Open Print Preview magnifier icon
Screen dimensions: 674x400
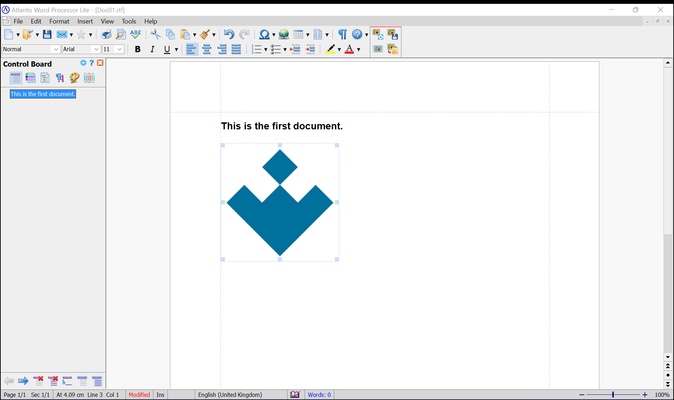click(121, 34)
